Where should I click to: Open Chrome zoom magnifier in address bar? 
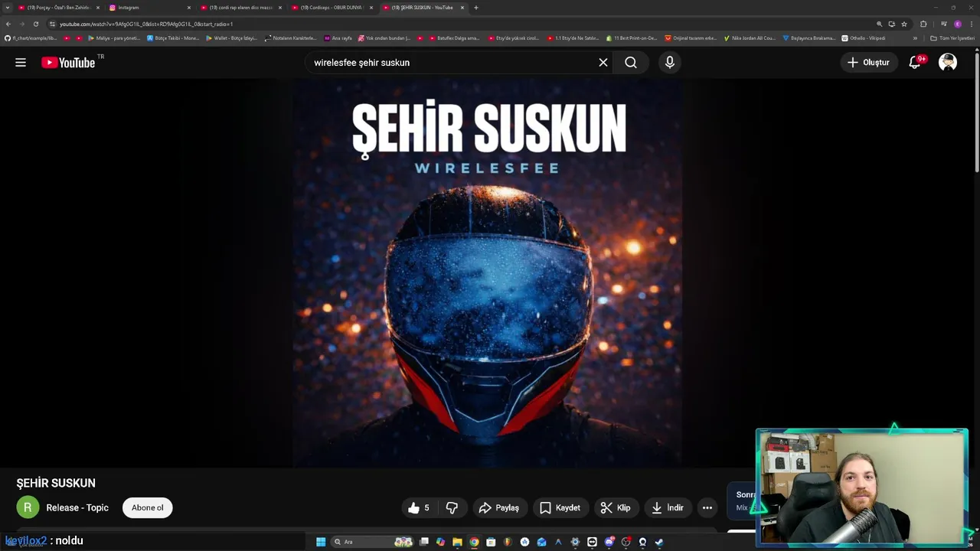(879, 24)
